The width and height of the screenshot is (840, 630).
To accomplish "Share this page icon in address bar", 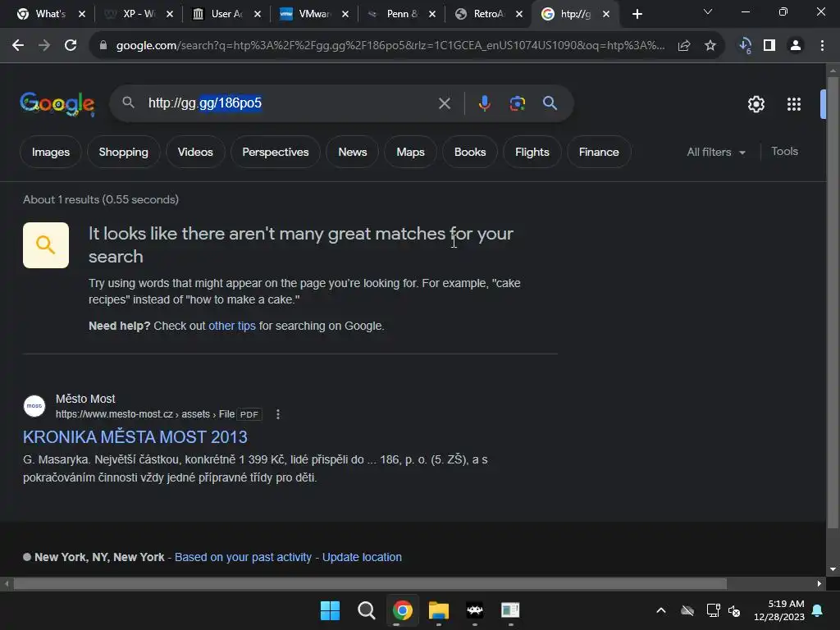I will 683,46.
